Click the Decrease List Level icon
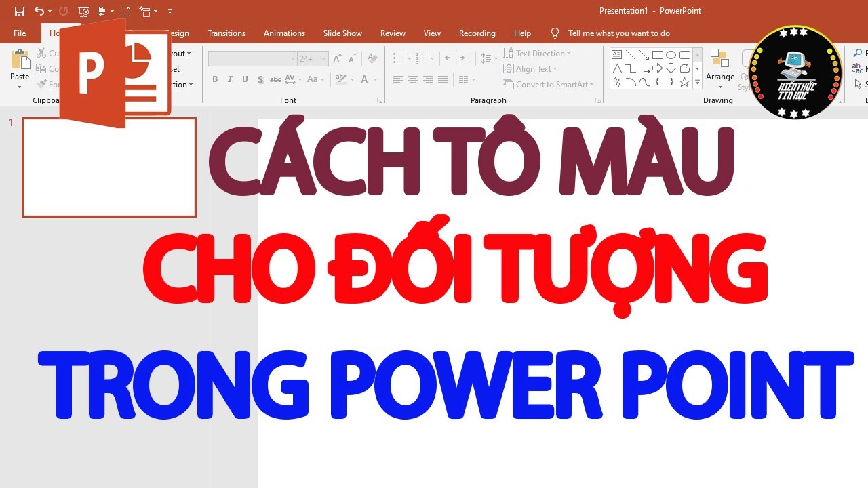 [450, 59]
